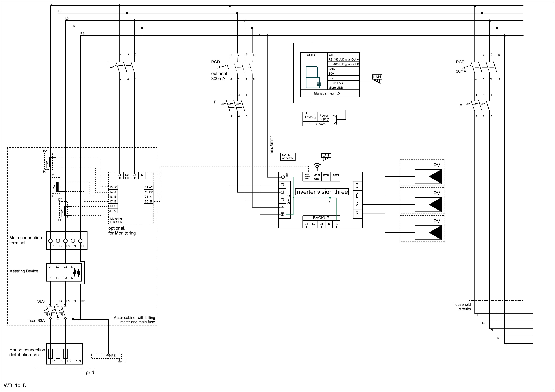
Task: Click the PE screw terminal on inverter
Action: pyautogui.click(x=283, y=177)
